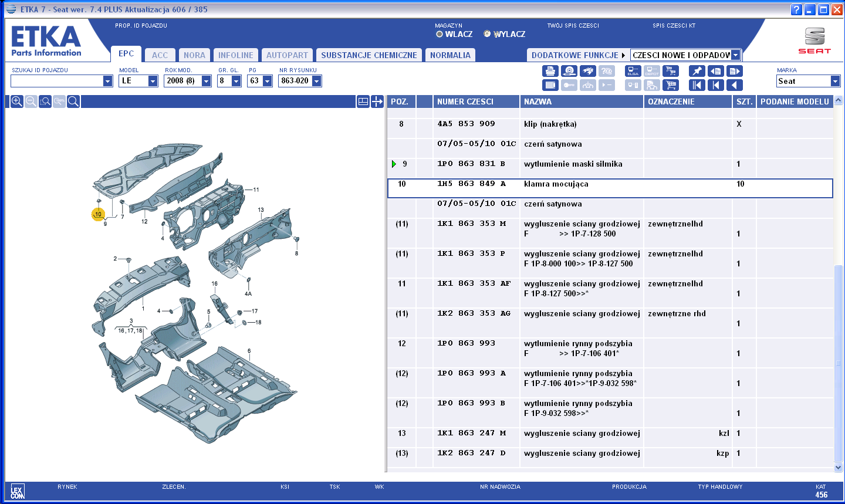Viewport: 845px width, 504px height.
Task: Click the NAZWA column header
Action: coord(582,102)
